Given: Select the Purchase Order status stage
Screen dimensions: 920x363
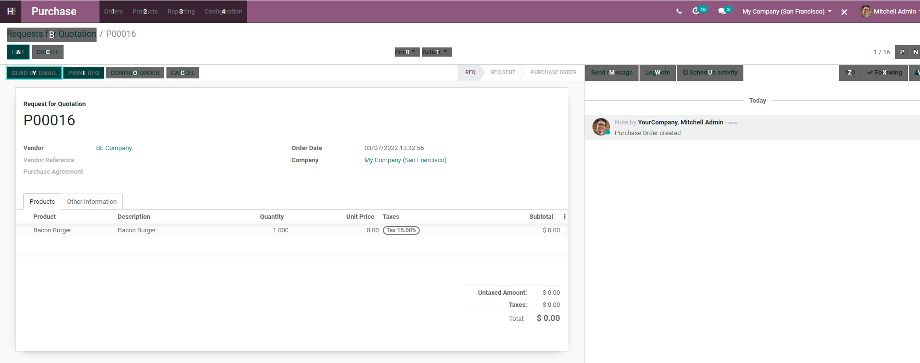Looking at the screenshot, I should (x=553, y=73).
